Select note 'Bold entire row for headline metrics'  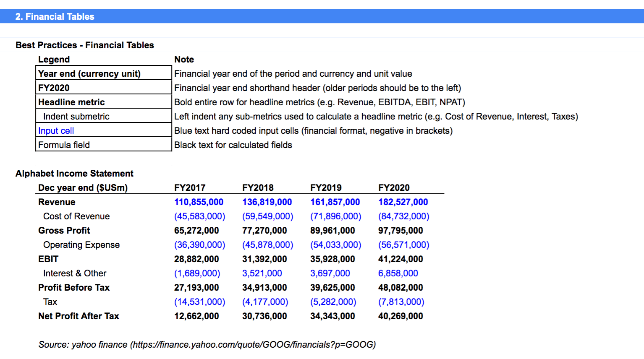tap(319, 102)
